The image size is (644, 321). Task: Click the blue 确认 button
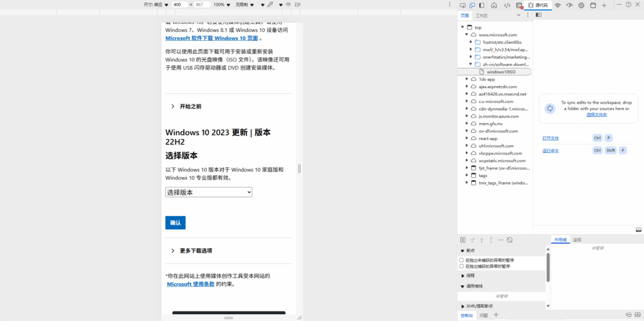point(175,222)
